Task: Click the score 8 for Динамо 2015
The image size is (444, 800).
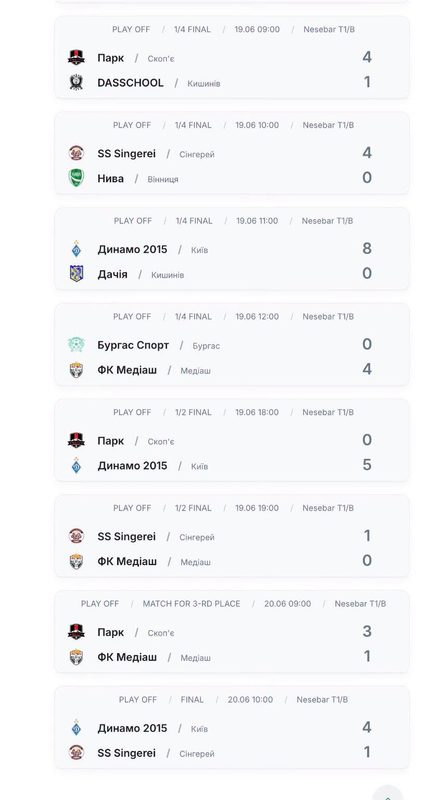Action: click(x=367, y=248)
